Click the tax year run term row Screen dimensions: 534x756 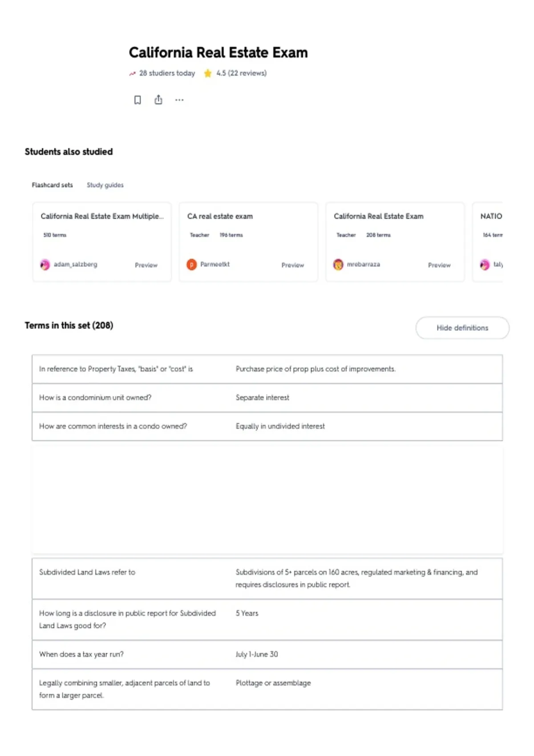click(x=267, y=654)
